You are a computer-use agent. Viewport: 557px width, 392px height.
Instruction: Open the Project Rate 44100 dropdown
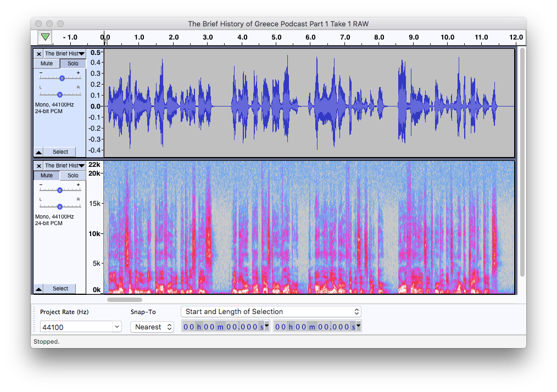[x=116, y=327]
